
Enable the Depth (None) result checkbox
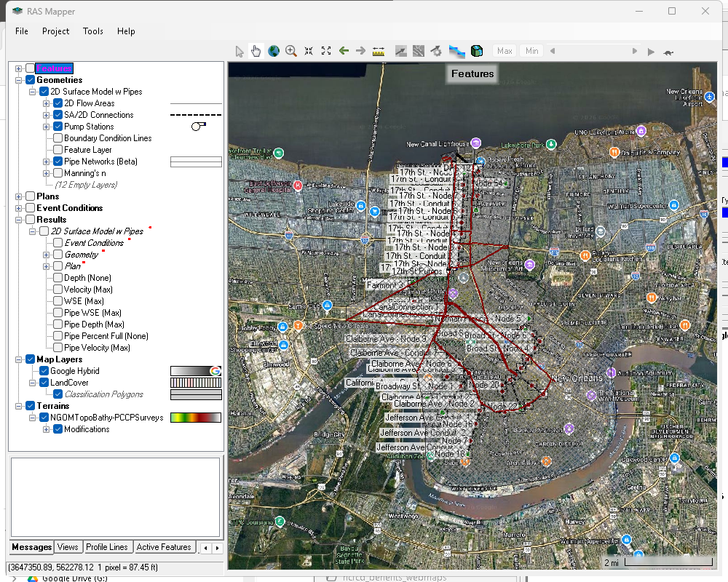tap(58, 277)
